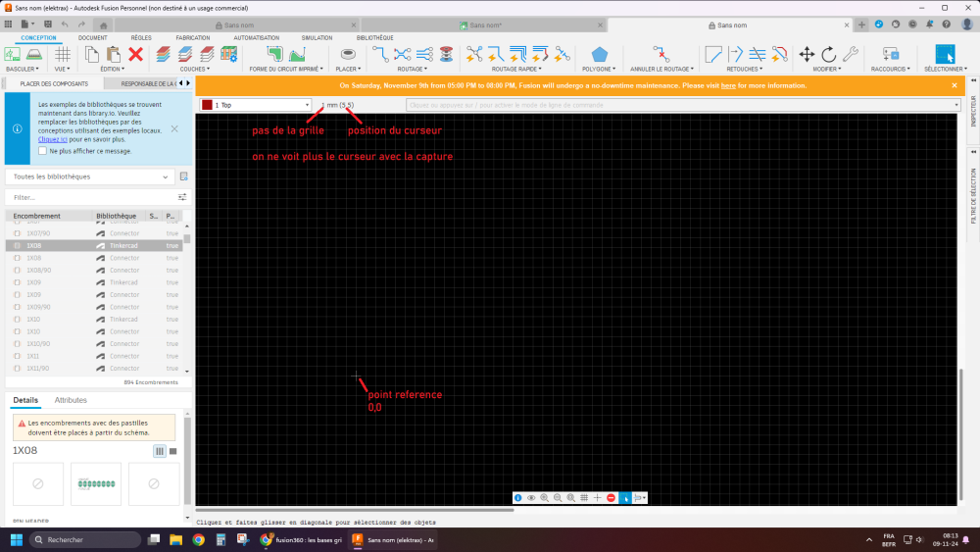This screenshot has height=552, width=980.
Task: Select the board outline shape tool
Action: (x=274, y=54)
